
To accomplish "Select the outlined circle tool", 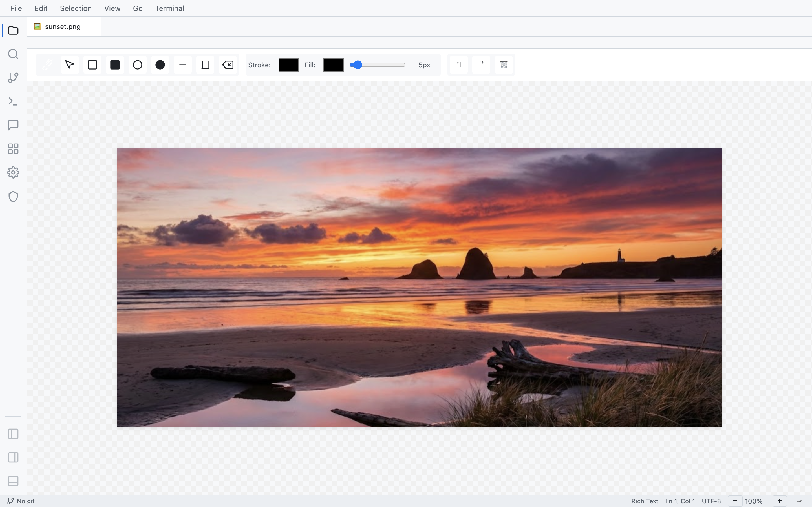I will (137, 65).
